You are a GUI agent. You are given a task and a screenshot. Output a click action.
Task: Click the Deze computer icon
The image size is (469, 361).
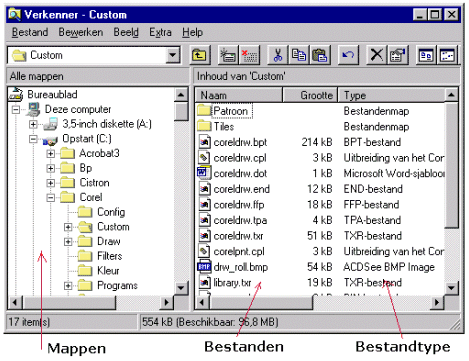[x=33, y=109]
